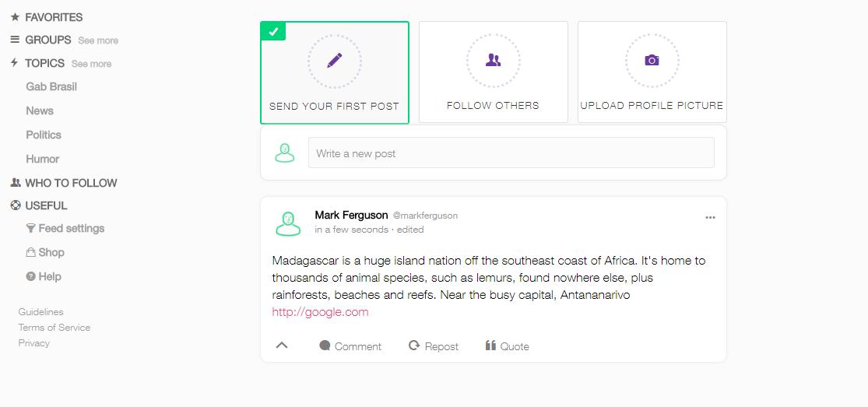Click the Repost arrow icon on the post
Viewport: 868px width, 407px height.
(414, 346)
